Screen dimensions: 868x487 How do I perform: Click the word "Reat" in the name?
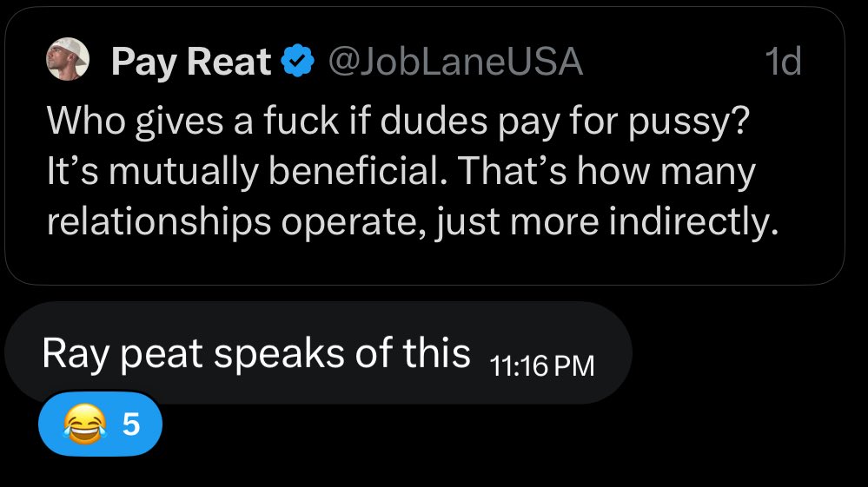229,61
